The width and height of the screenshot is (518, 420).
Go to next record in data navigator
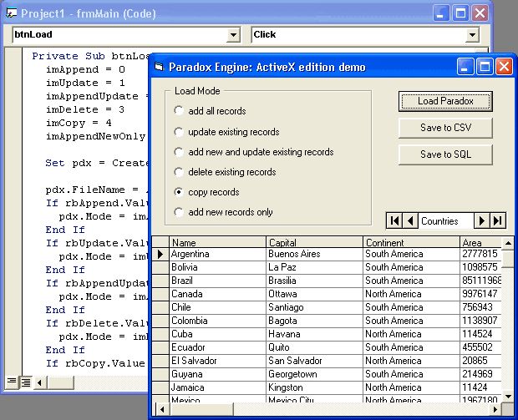pos(481,220)
